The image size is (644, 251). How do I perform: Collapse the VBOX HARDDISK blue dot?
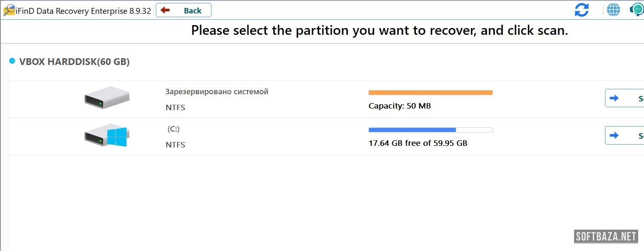12,61
